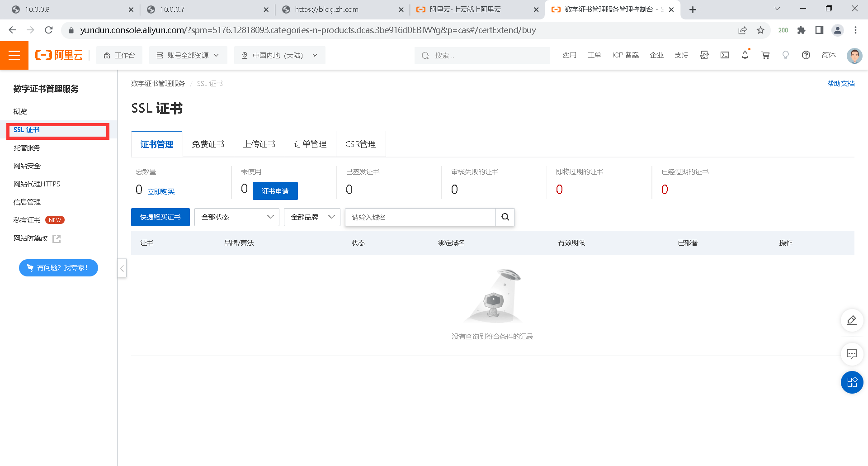This screenshot has width=868, height=466.
Task: Click the Aliyun logo
Action: pos(59,55)
